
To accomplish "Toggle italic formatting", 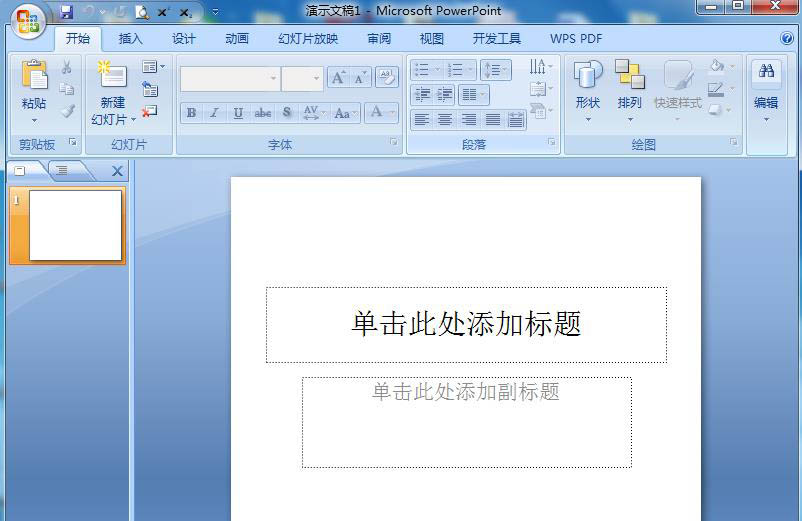I will point(214,113).
